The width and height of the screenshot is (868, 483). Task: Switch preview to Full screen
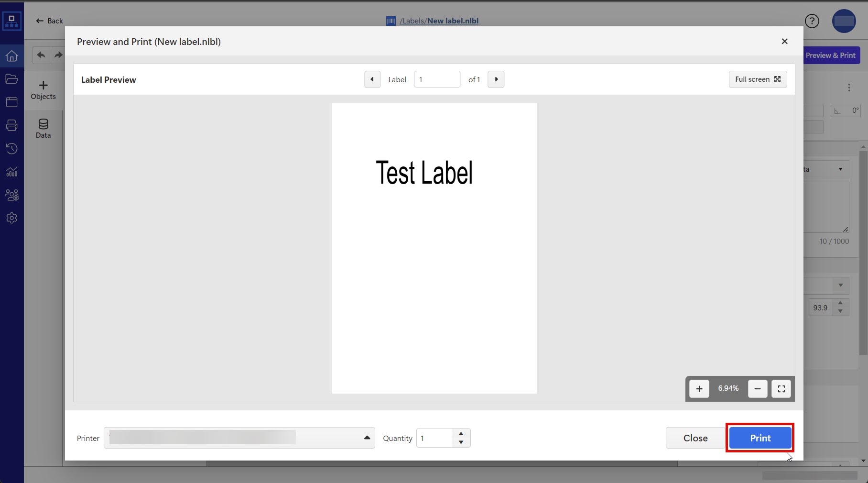pyautogui.click(x=758, y=79)
